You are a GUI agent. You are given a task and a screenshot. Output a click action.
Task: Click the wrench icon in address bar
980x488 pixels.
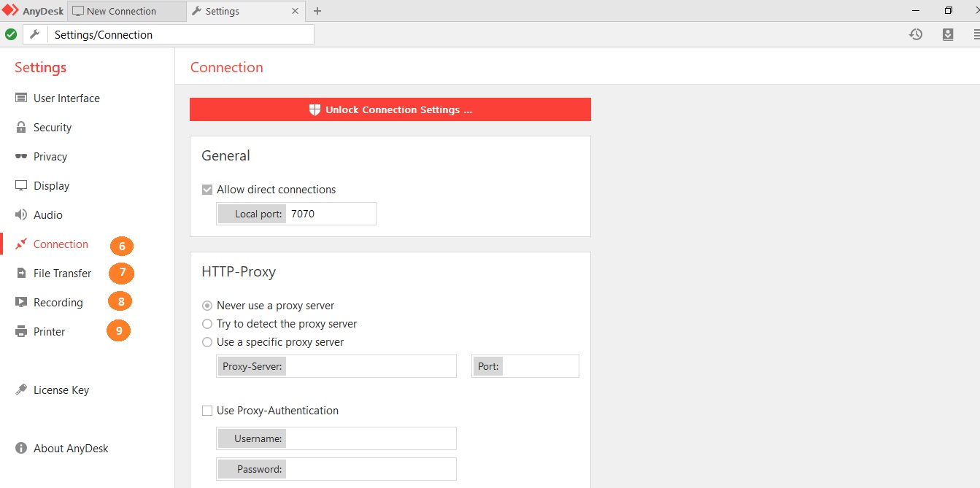[x=34, y=34]
